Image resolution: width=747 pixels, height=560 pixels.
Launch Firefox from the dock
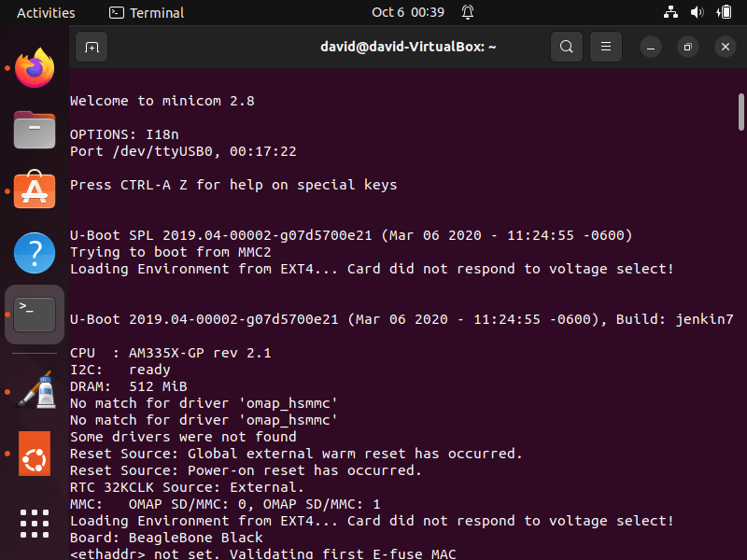pyautogui.click(x=35, y=68)
